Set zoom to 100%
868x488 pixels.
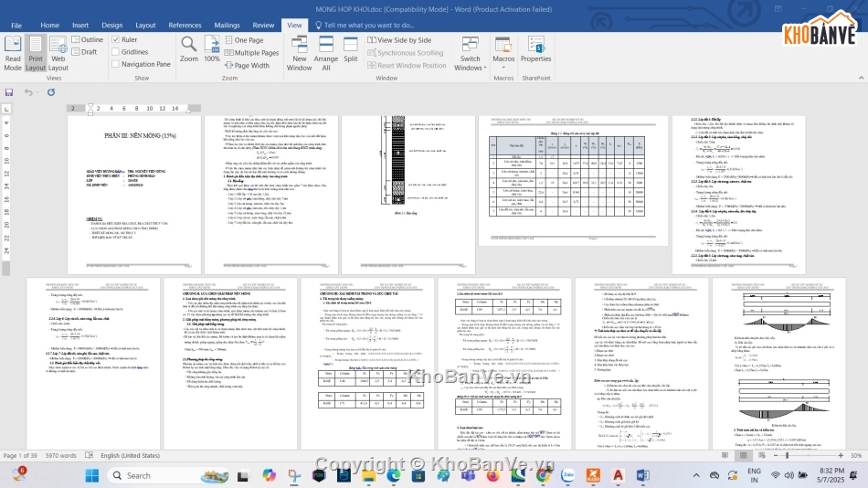click(212, 48)
